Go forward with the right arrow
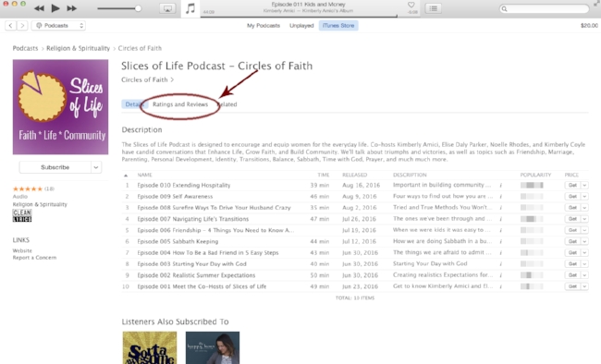 [22, 25]
